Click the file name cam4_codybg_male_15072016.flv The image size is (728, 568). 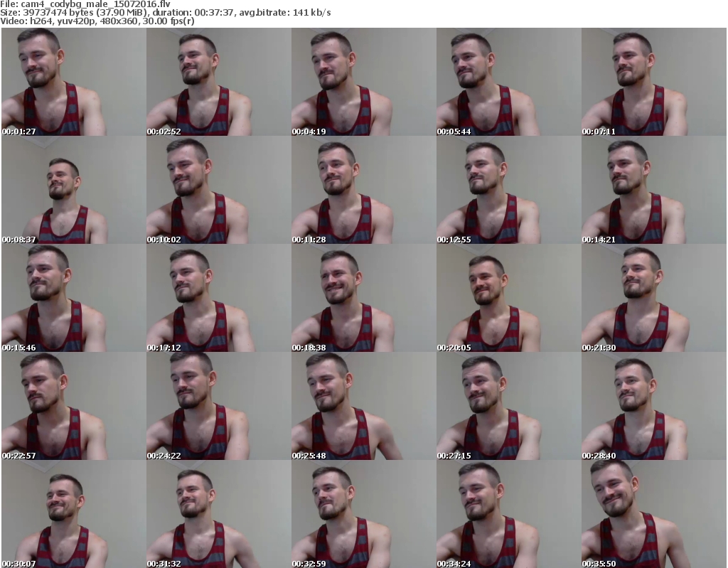point(96,4)
